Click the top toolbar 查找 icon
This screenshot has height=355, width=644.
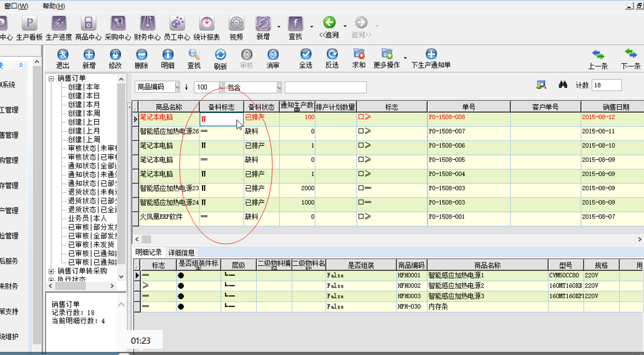point(296,23)
